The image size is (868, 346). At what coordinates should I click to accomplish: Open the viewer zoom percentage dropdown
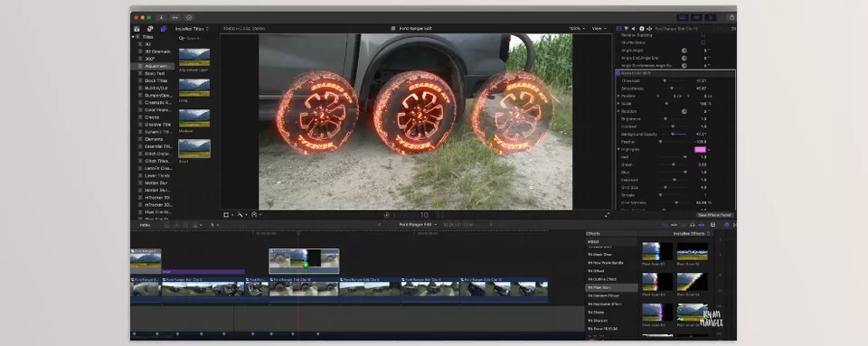576,28
